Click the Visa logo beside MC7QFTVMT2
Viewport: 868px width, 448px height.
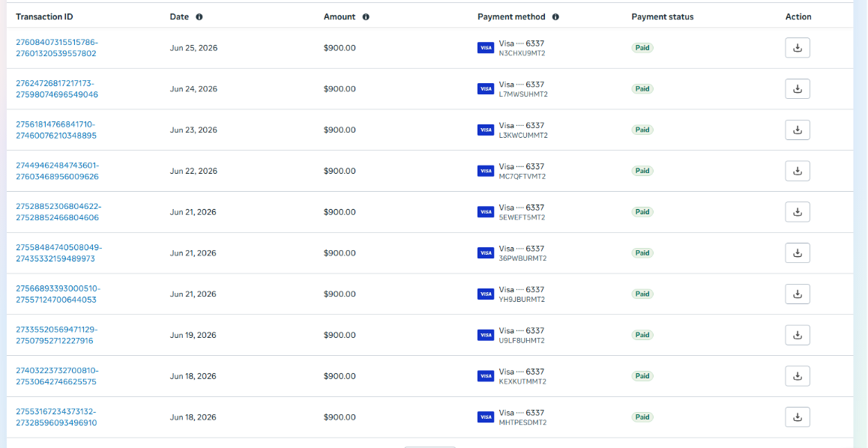pyautogui.click(x=486, y=171)
